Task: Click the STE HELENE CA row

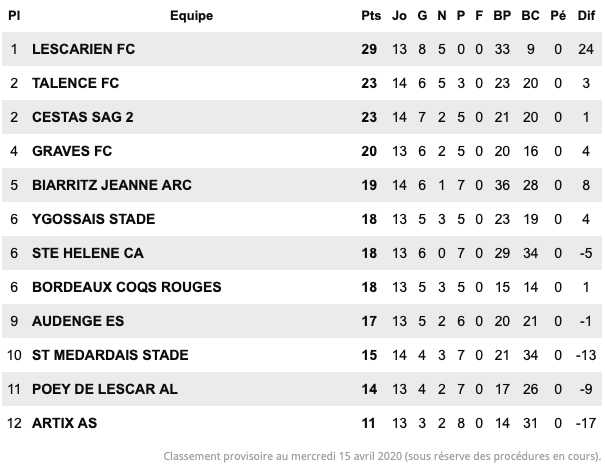Action: tap(302, 253)
